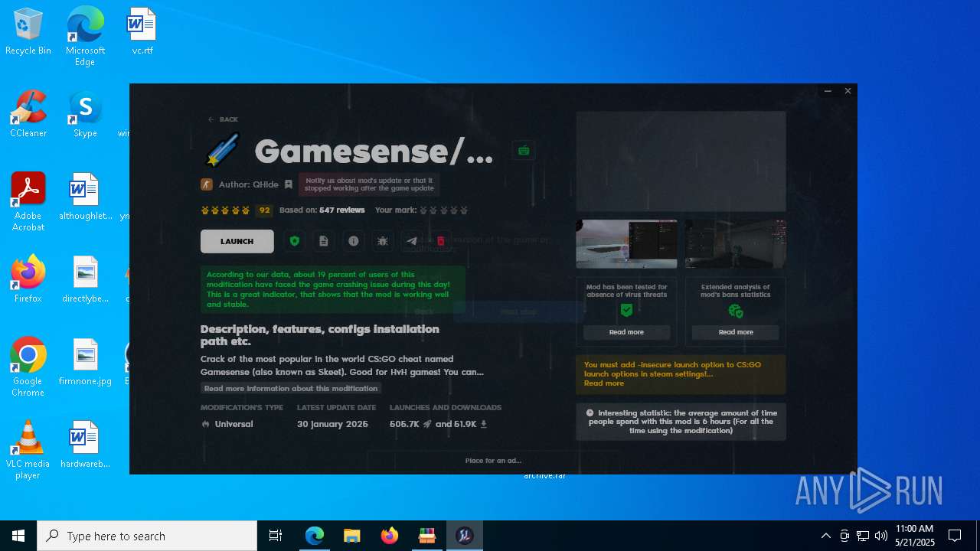Screen dimensions: 980x551
Task: Open the Telegram paper-plane icon
Action: tap(411, 241)
